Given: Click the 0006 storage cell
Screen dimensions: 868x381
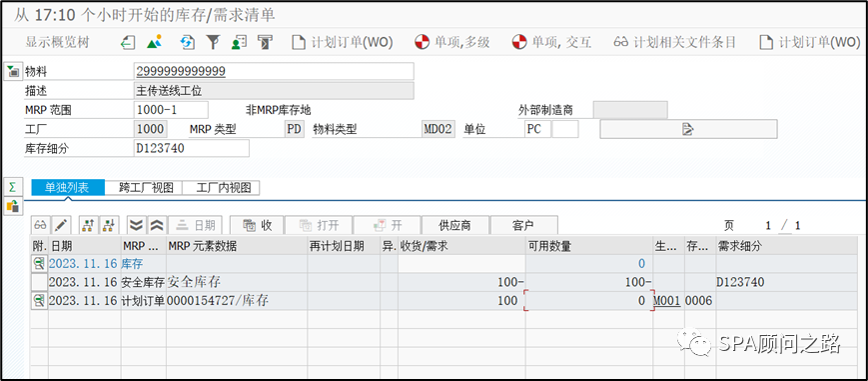Looking at the screenshot, I should tap(699, 301).
